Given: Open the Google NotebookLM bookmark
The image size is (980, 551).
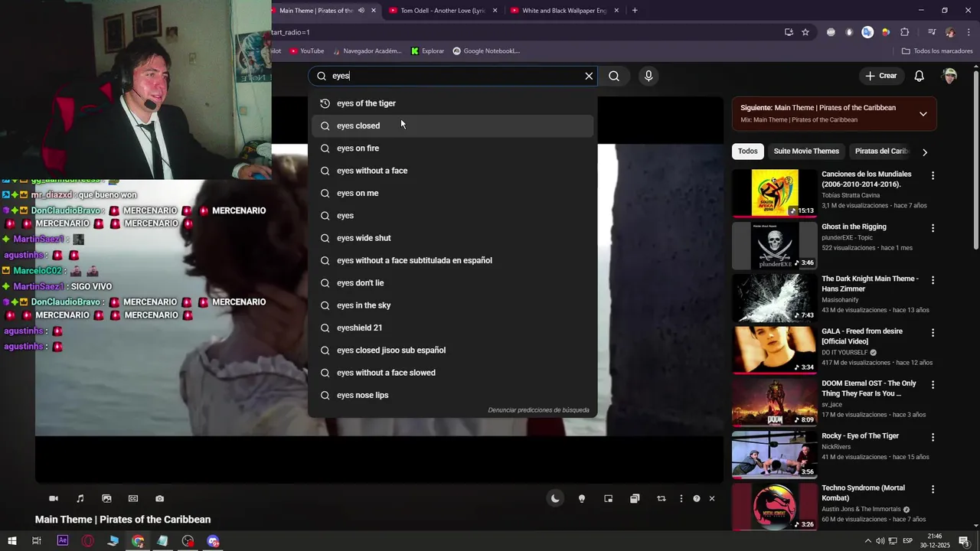Looking at the screenshot, I should [x=486, y=51].
